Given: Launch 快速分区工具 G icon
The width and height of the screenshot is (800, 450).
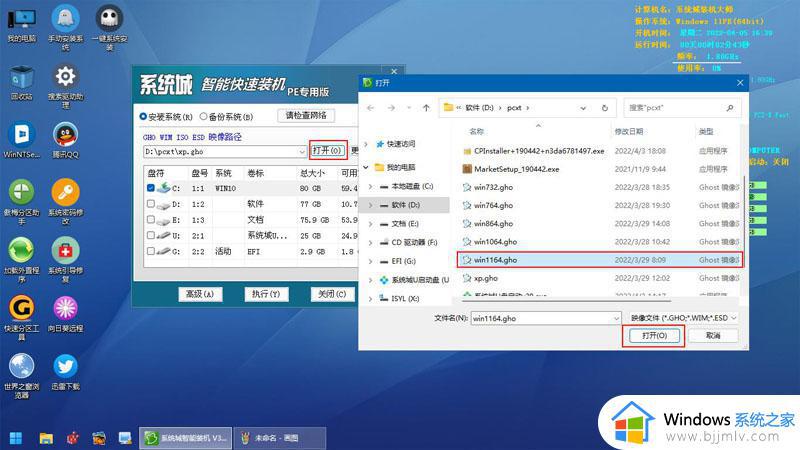Looking at the screenshot, I should (21, 317).
